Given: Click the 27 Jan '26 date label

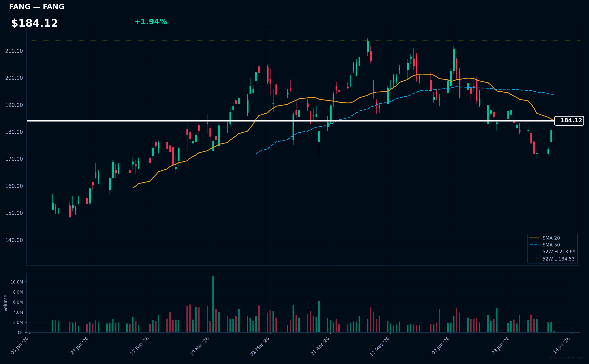Looking at the screenshot, I should coord(80,345).
